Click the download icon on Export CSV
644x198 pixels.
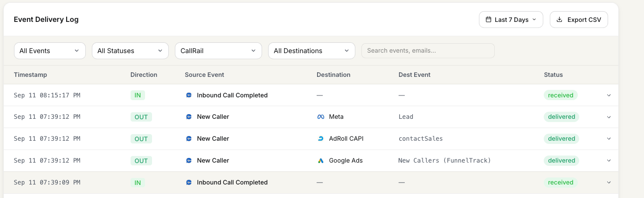(559, 20)
